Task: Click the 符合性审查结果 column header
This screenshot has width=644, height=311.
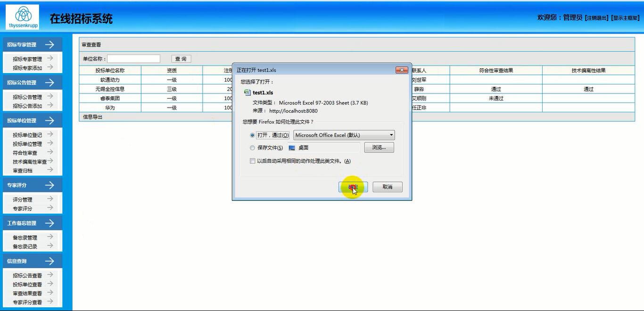Action: tap(496, 70)
